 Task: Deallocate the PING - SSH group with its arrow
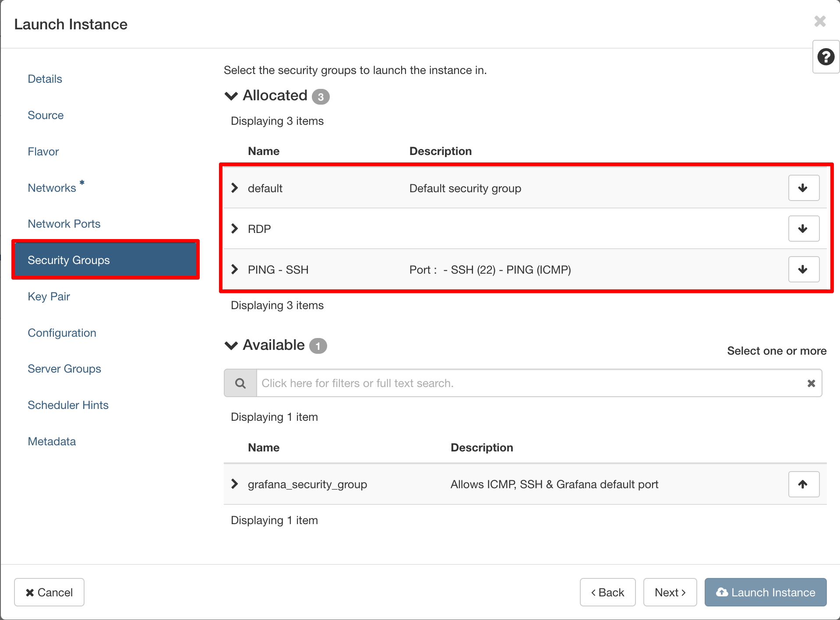pyautogui.click(x=803, y=270)
